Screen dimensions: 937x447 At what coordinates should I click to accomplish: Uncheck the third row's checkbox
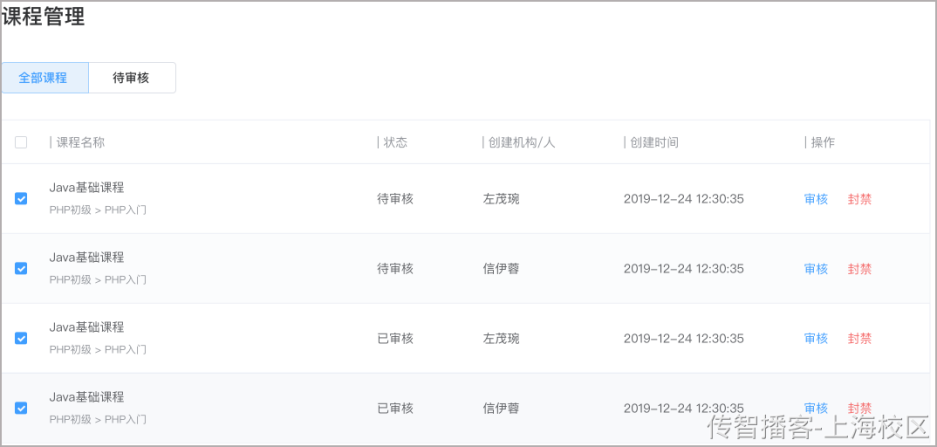[x=21, y=338]
